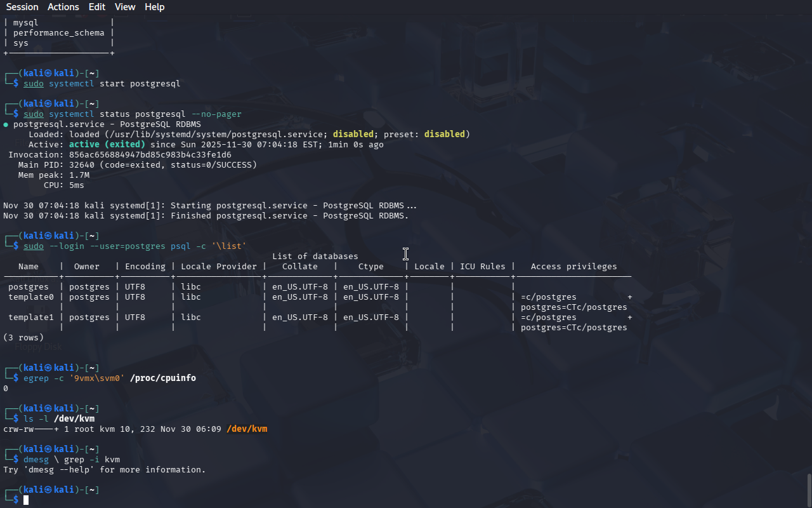The width and height of the screenshot is (812, 508).
Task: Click the green dot before postgresql.service
Action: [6, 124]
